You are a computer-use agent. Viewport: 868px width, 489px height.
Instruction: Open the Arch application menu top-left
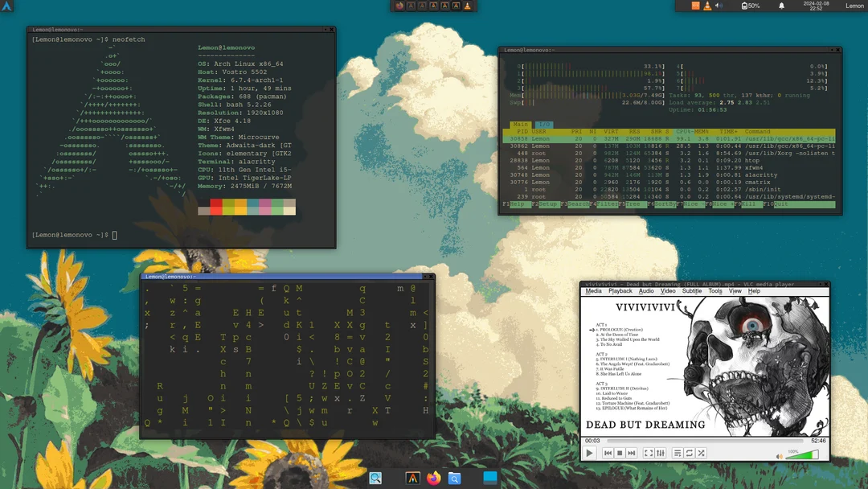click(x=7, y=6)
